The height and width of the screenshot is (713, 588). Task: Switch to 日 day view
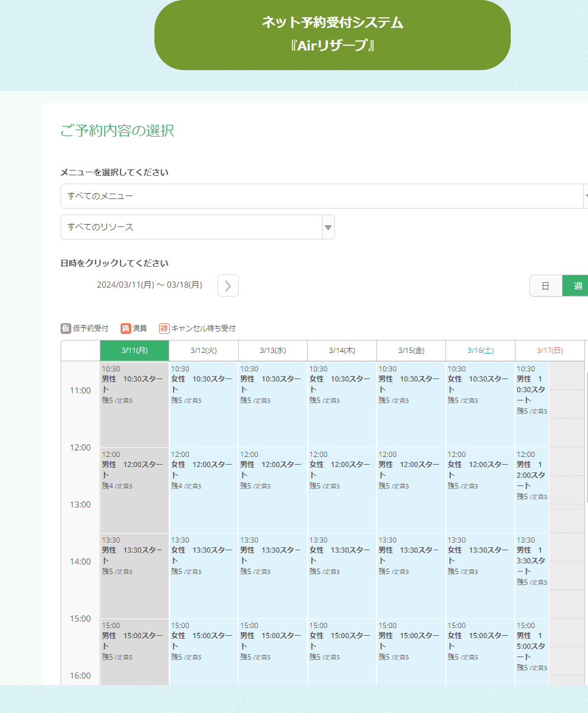545,286
